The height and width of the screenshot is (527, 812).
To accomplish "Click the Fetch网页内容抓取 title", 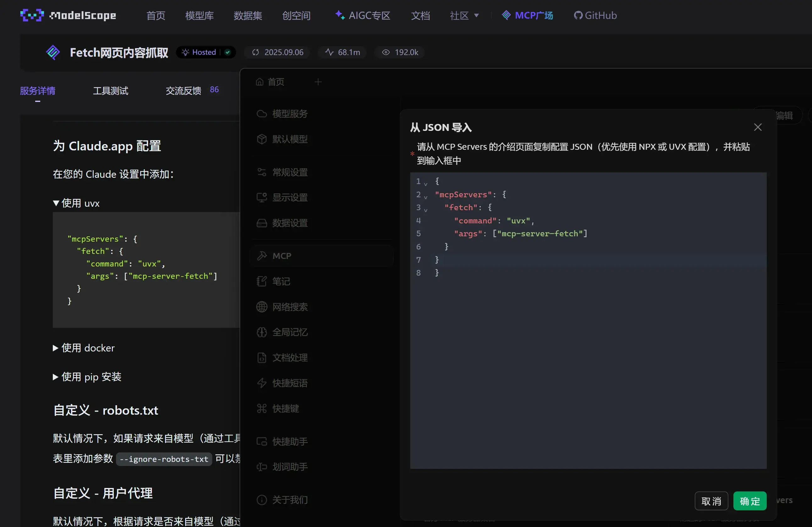I will point(119,53).
